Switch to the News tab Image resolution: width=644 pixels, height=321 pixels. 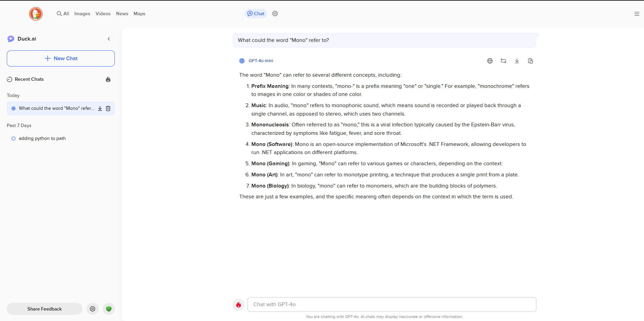pyautogui.click(x=122, y=14)
